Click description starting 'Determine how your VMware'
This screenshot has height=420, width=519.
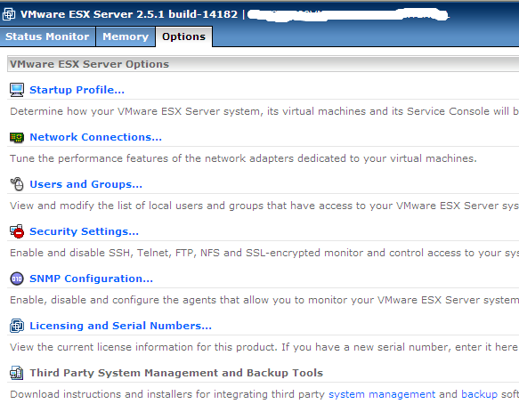(x=264, y=111)
